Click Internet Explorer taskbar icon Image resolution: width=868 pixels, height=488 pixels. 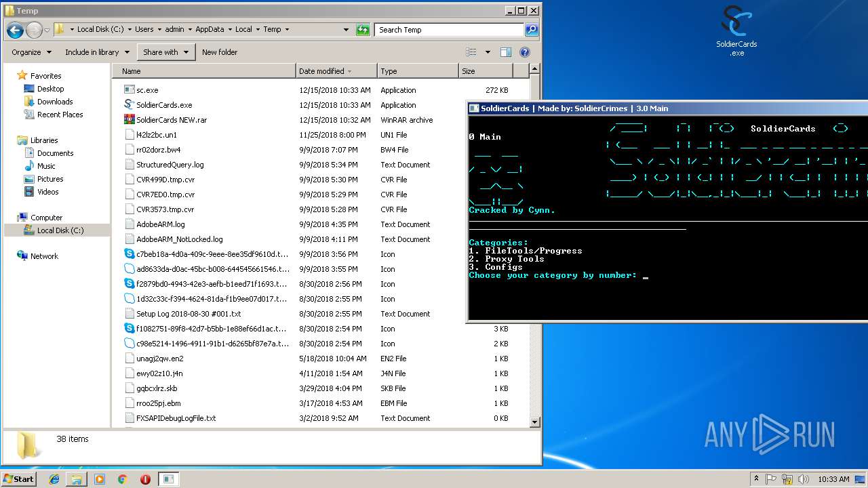[54, 479]
